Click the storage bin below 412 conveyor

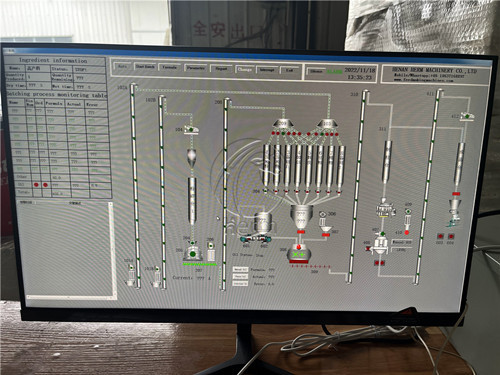pyautogui.click(x=460, y=164)
